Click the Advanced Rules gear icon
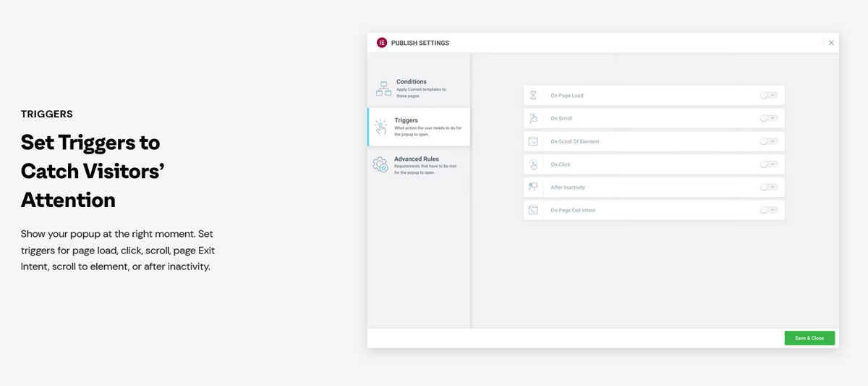Screen dimensions: 868x386 point(380,165)
